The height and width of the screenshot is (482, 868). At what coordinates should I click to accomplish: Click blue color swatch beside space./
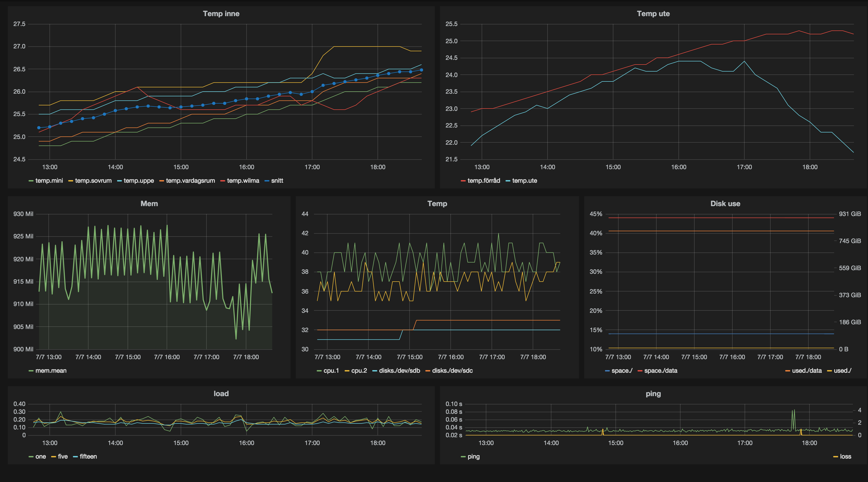click(607, 371)
